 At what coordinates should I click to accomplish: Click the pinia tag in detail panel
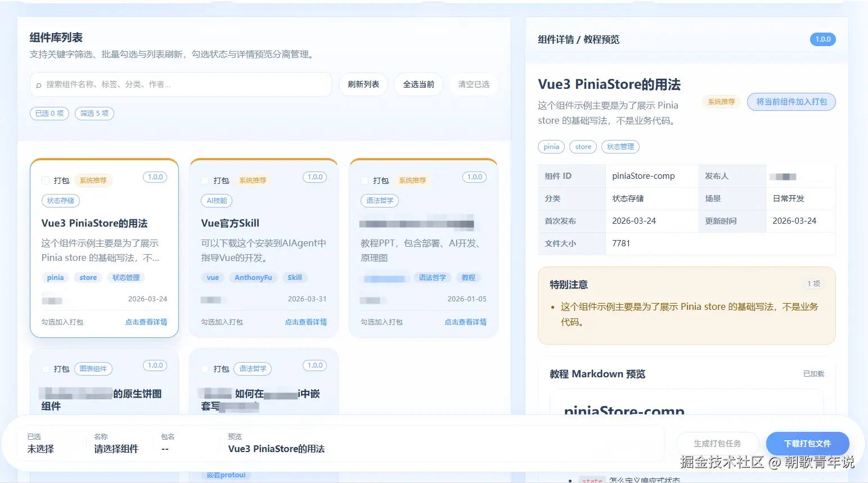click(x=551, y=147)
